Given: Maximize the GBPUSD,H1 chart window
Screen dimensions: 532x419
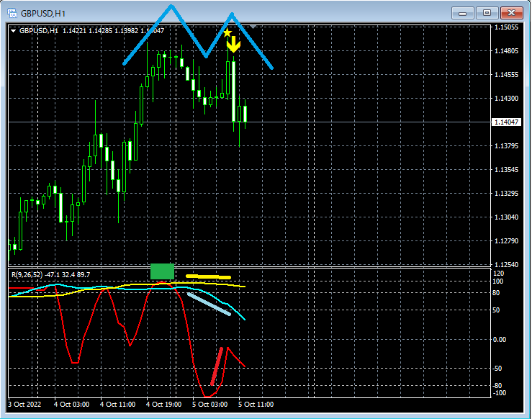Looking at the screenshot, I should point(487,13).
